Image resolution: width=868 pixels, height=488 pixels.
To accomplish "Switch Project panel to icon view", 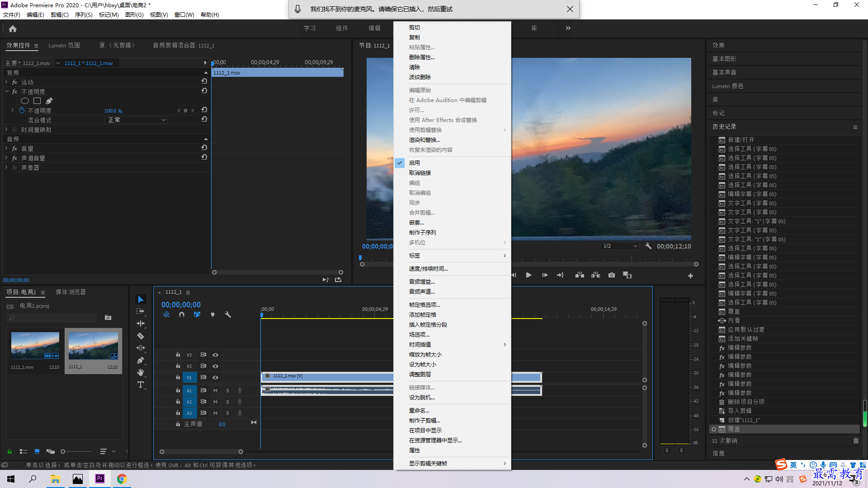I will [37, 451].
